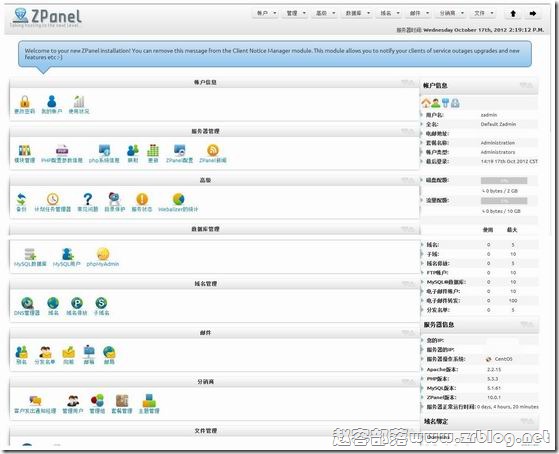559x454 pixels.
Task: Click the username value 'zadmin'
Action: click(489, 115)
